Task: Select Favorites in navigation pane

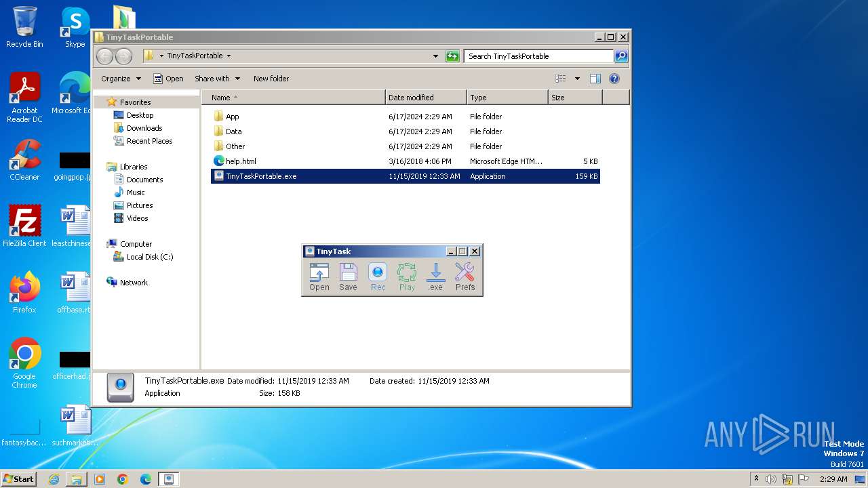Action: click(x=135, y=102)
